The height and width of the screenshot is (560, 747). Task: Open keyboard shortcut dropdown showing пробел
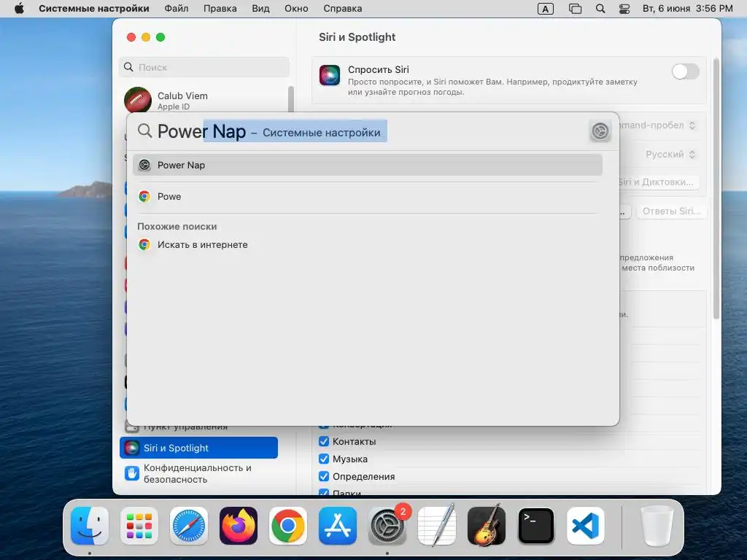tap(657, 125)
